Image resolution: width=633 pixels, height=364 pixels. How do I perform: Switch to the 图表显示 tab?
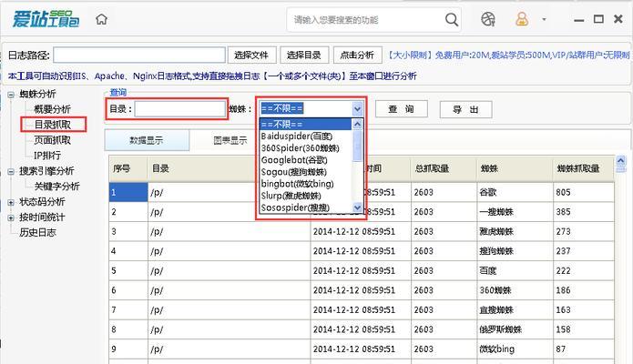(x=230, y=140)
